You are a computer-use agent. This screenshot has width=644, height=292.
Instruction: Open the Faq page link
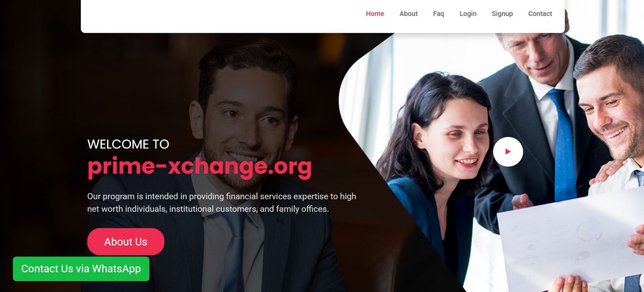pos(439,13)
